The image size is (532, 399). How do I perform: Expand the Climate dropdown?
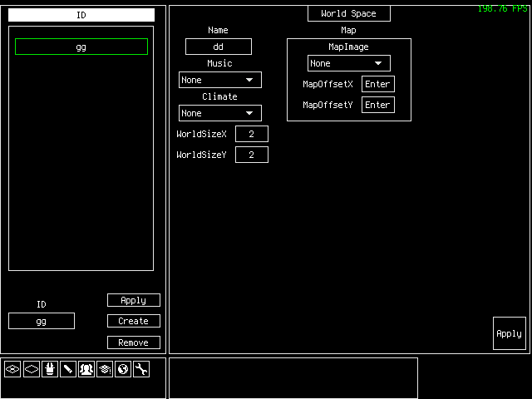click(x=220, y=113)
